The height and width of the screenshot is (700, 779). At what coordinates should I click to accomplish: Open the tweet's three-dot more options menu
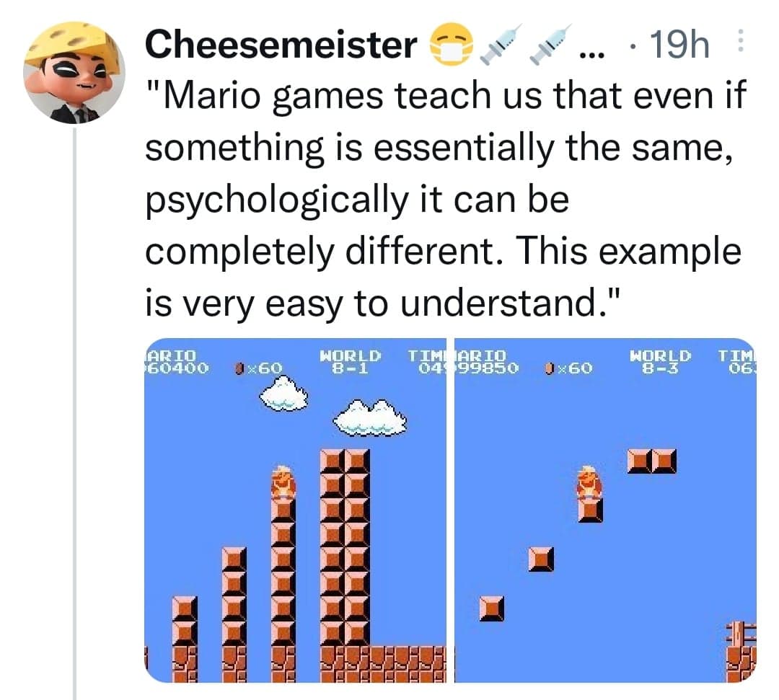(x=740, y=40)
